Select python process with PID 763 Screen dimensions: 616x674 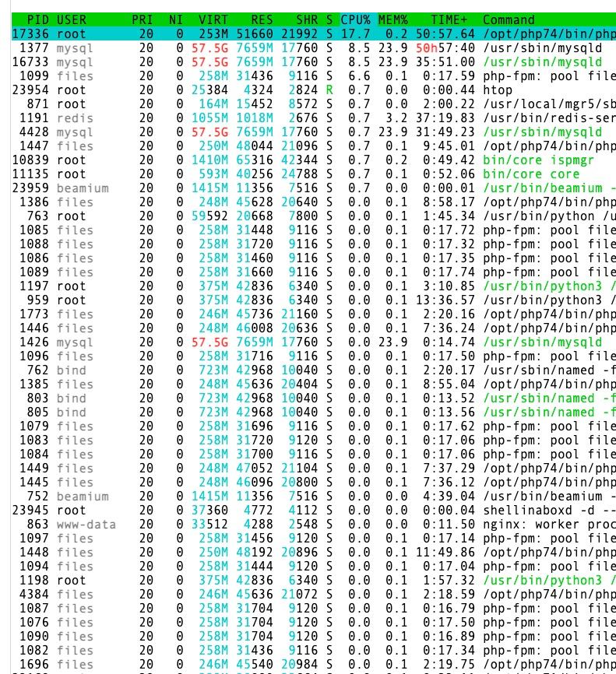point(314,216)
